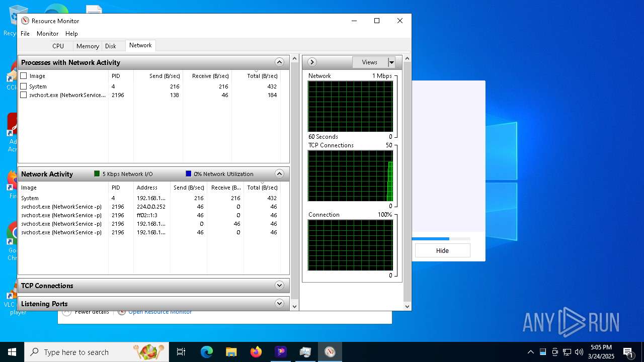
Task: Sort Network Activity by Address column
Action: 152,188
